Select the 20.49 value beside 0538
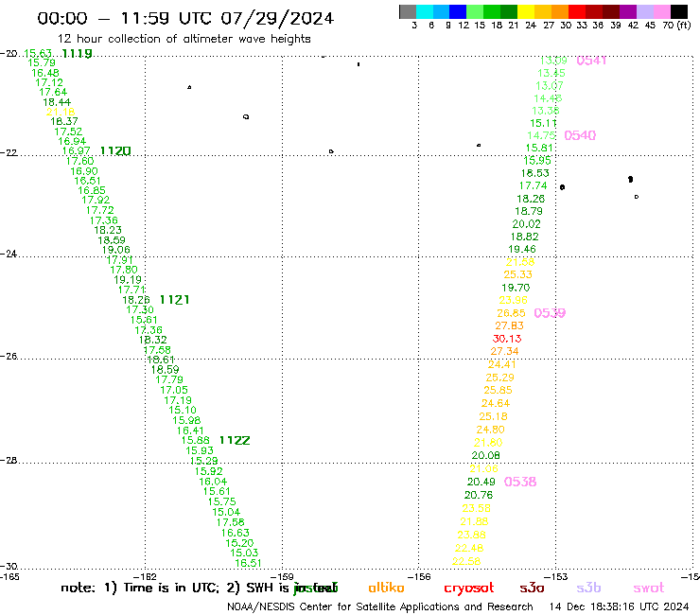Image resolution: width=700 pixels, height=615 pixels. (481, 482)
